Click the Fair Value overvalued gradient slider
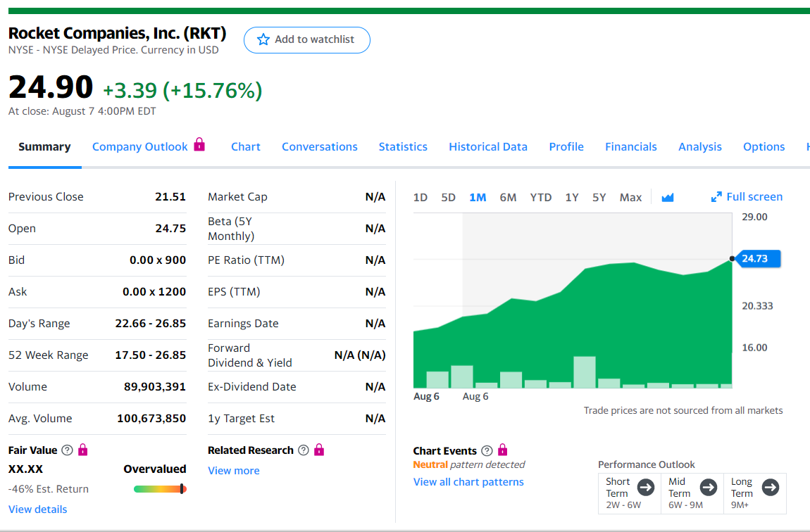 [160, 488]
